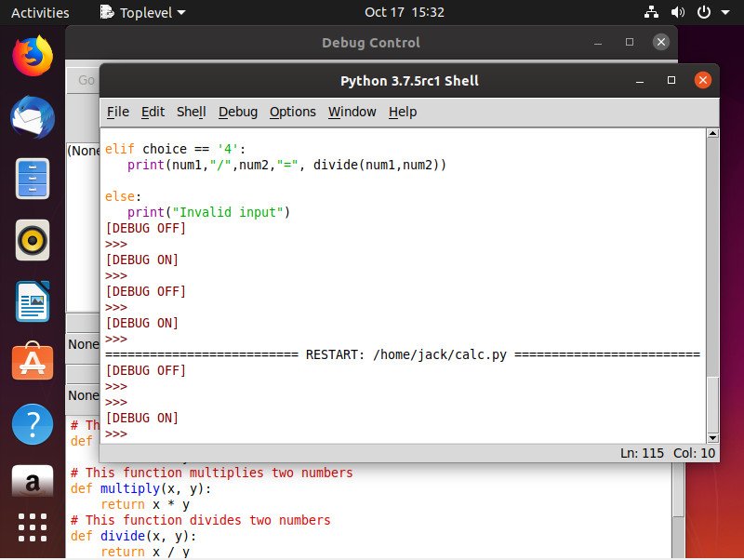Click the 'elif choice == '4':' line

tap(175, 149)
